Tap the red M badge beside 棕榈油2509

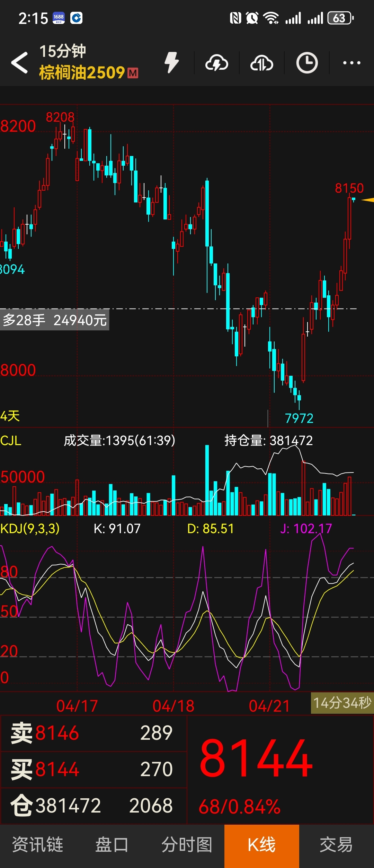[x=133, y=73]
